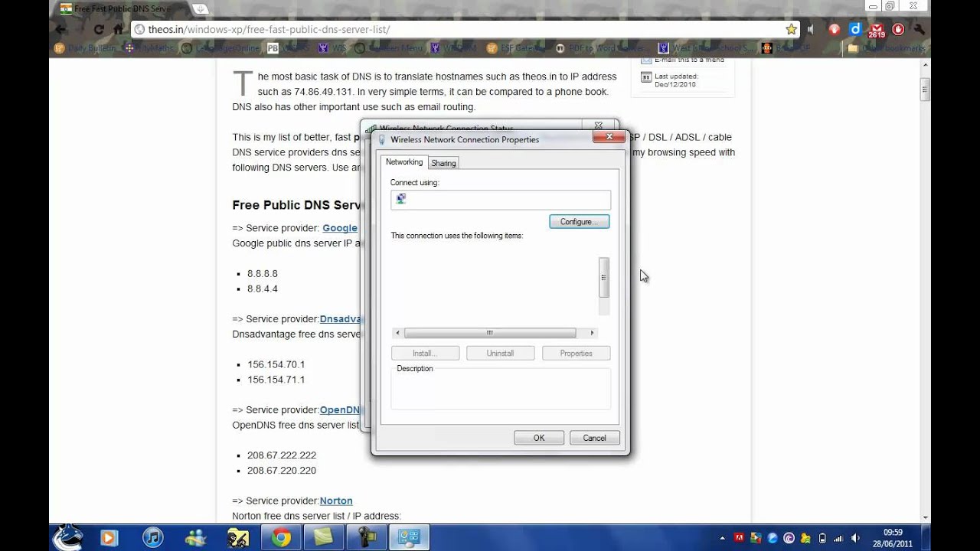Click the 156.154.71.1 address text
980x551 pixels.
(276, 380)
